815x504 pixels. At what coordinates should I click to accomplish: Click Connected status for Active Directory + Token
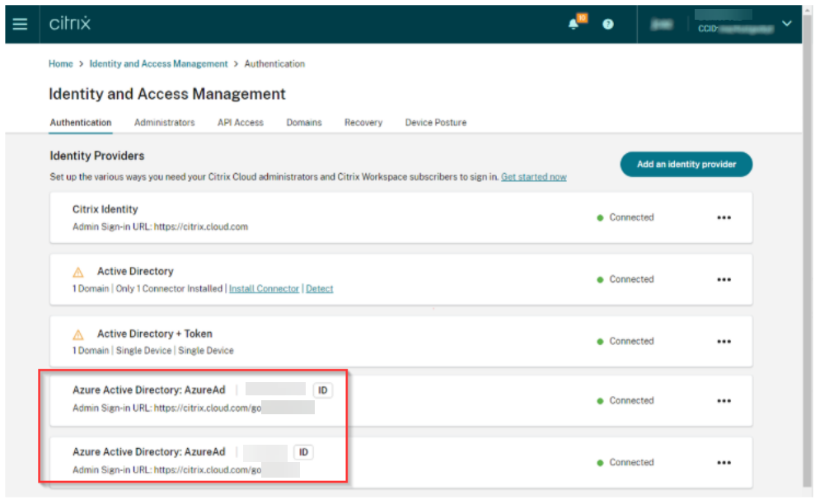(x=625, y=342)
